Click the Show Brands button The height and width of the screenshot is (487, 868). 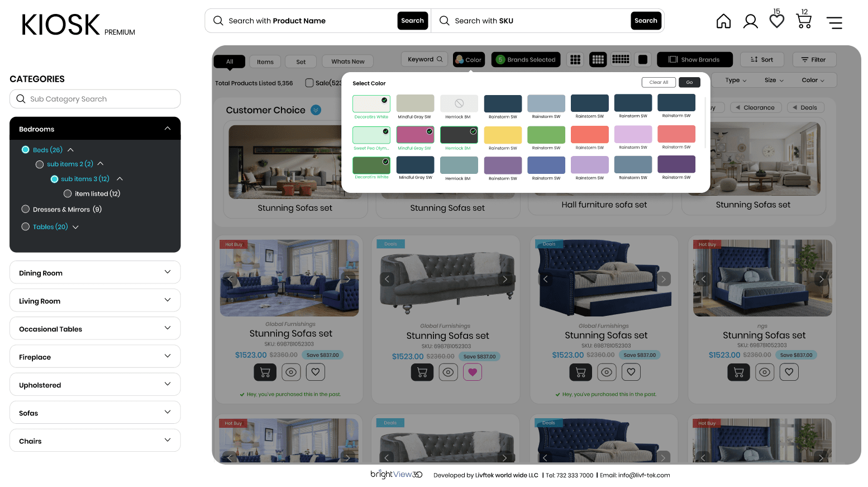pyautogui.click(x=695, y=60)
